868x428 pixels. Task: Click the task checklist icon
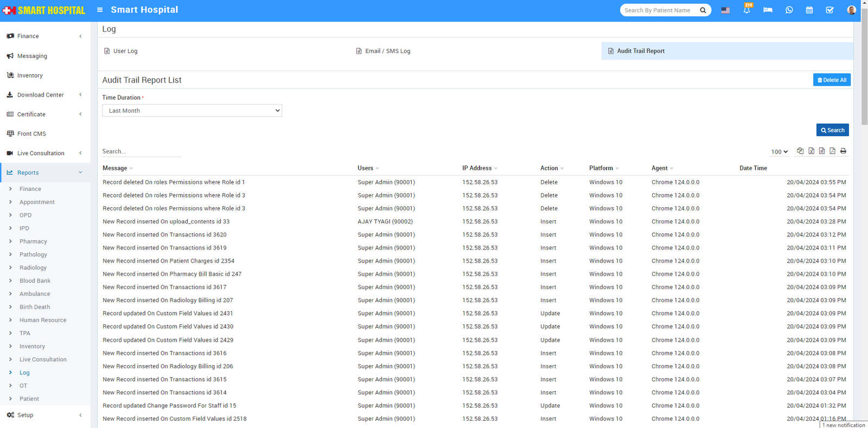coord(829,10)
